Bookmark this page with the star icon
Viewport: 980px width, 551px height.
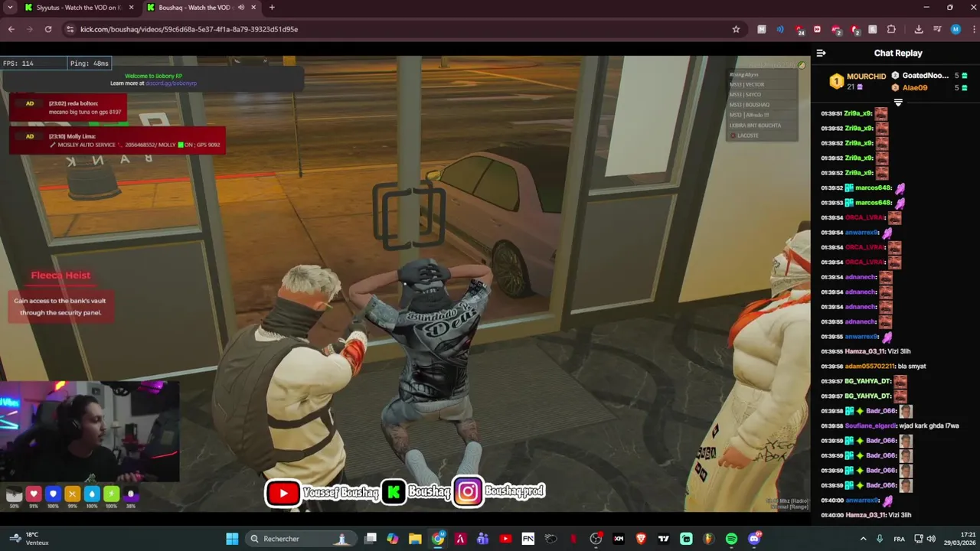736,29
